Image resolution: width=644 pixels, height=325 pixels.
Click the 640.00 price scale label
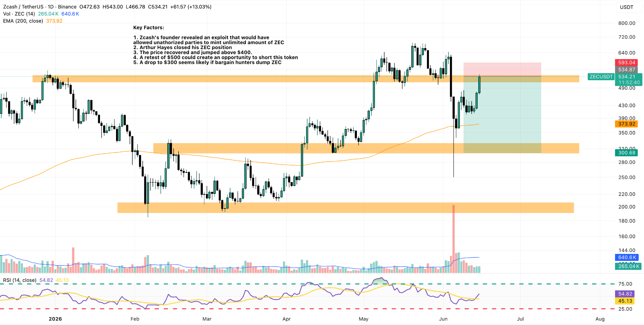pyautogui.click(x=627, y=53)
